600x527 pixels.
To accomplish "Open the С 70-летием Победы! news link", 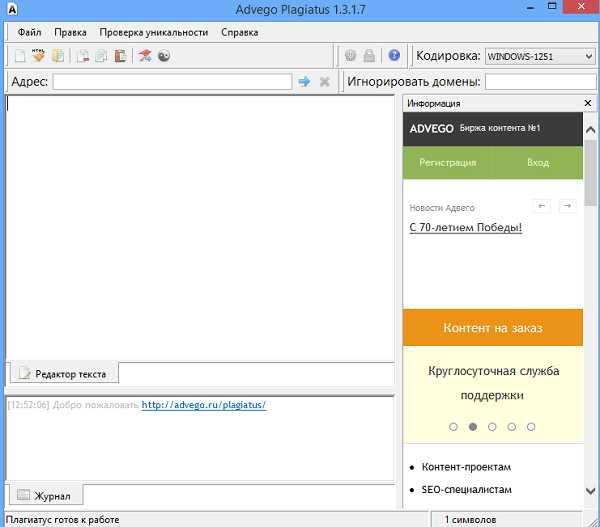I will click(x=466, y=227).
